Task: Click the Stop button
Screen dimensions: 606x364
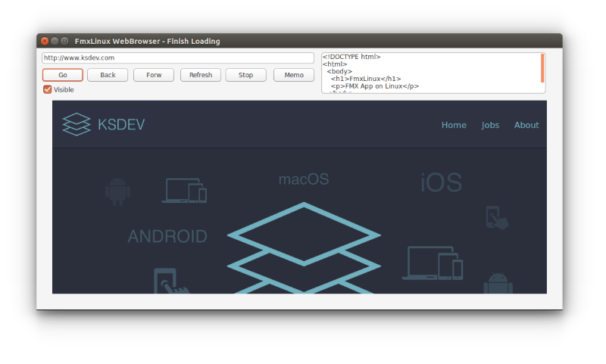Action: [x=245, y=75]
